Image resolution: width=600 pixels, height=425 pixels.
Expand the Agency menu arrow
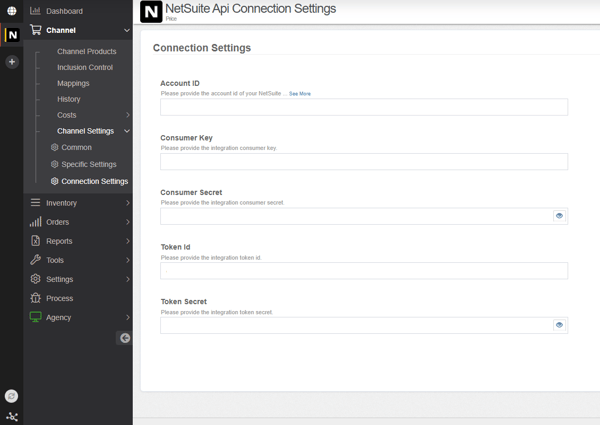click(x=128, y=318)
